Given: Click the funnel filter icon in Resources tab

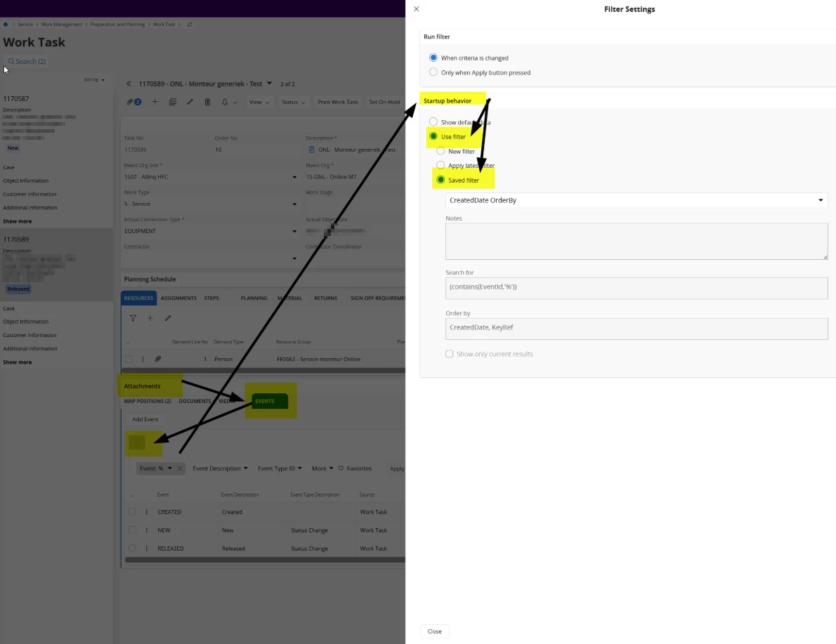Looking at the screenshot, I should coord(133,318).
